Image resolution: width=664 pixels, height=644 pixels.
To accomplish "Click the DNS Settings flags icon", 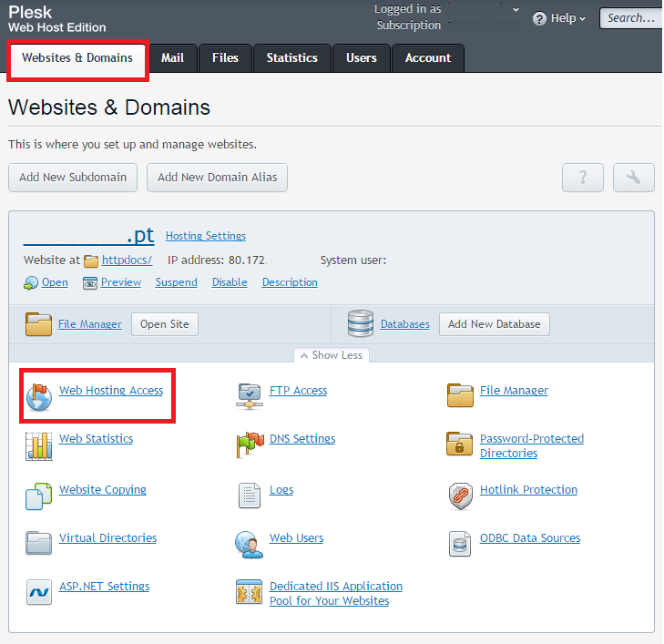I will click(249, 445).
